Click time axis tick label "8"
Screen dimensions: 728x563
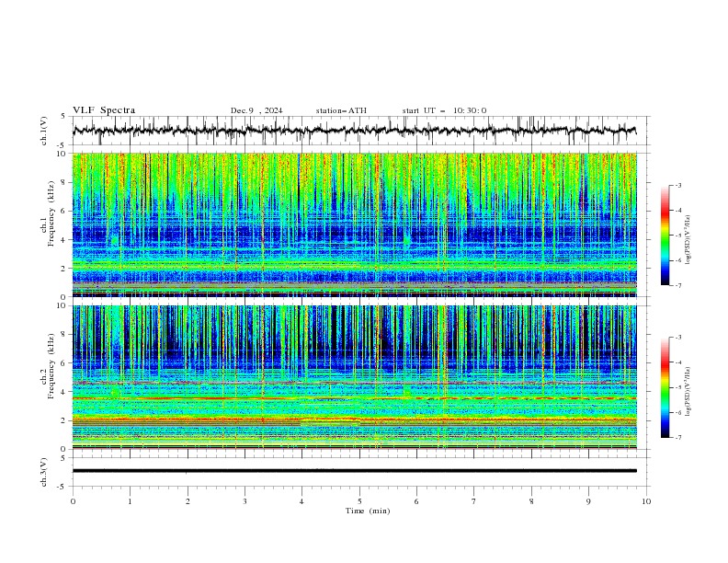coord(531,501)
